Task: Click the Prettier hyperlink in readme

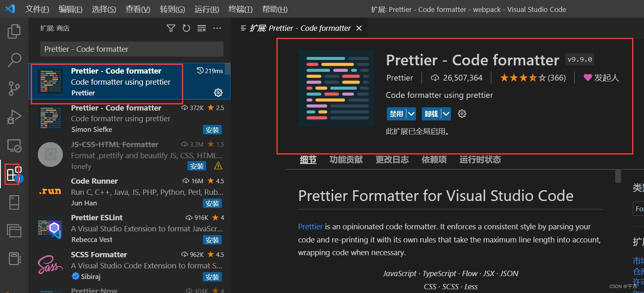Action: pos(310,226)
